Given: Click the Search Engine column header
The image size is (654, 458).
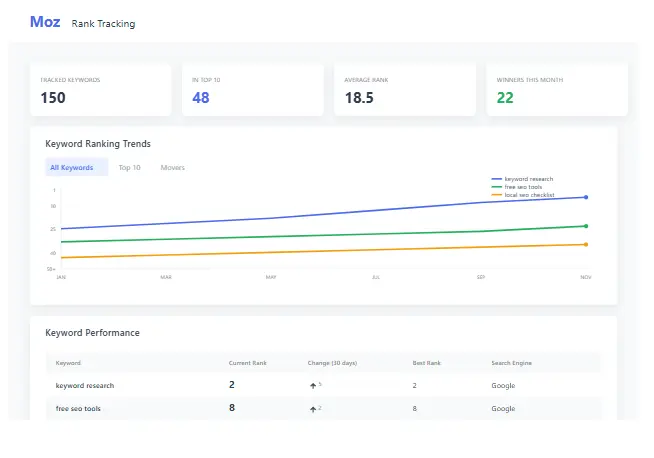Looking at the screenshot, I should [512, 363].
